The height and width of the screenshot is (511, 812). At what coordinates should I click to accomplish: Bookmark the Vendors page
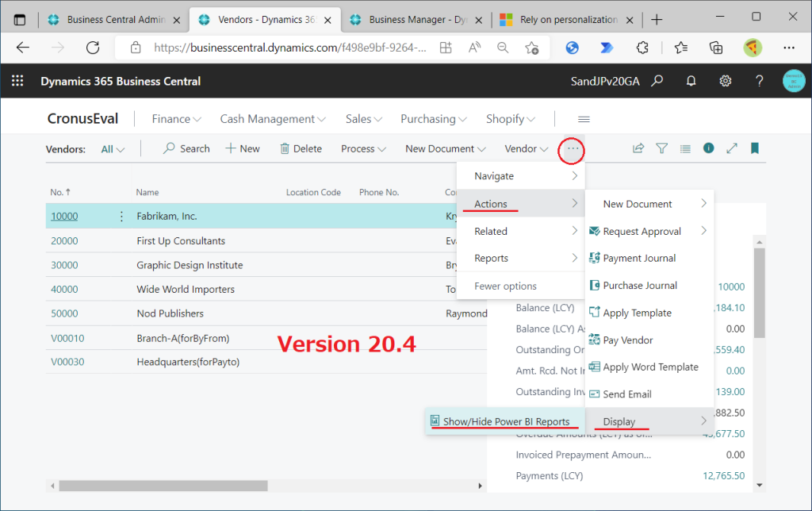(x=755, y=148)
